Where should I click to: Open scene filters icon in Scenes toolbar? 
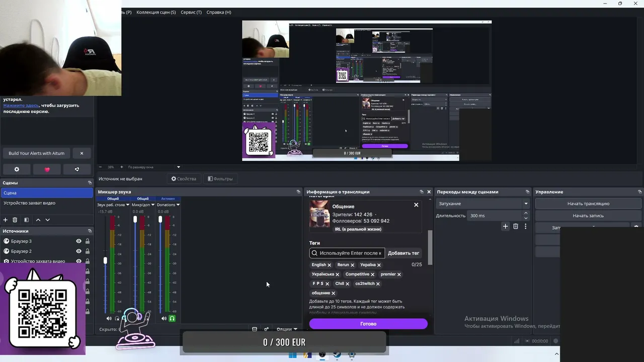click(x=26, y=220)
